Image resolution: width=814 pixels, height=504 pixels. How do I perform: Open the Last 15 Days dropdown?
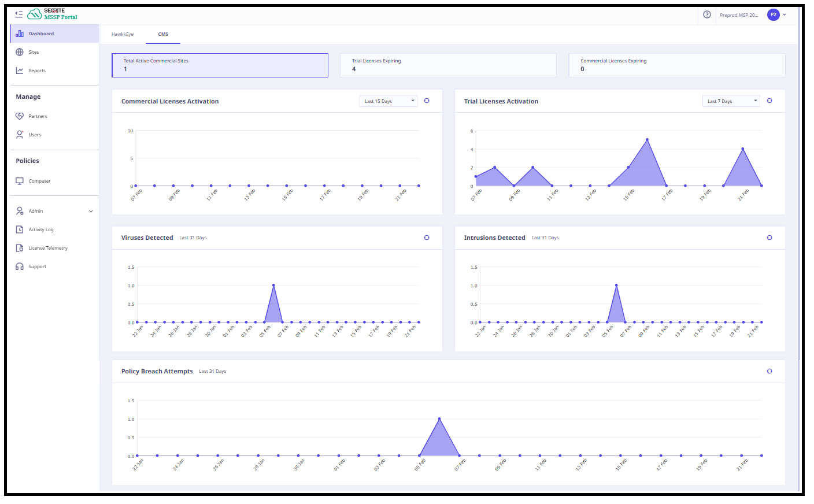pyautogui.click(x=388, y=101)
